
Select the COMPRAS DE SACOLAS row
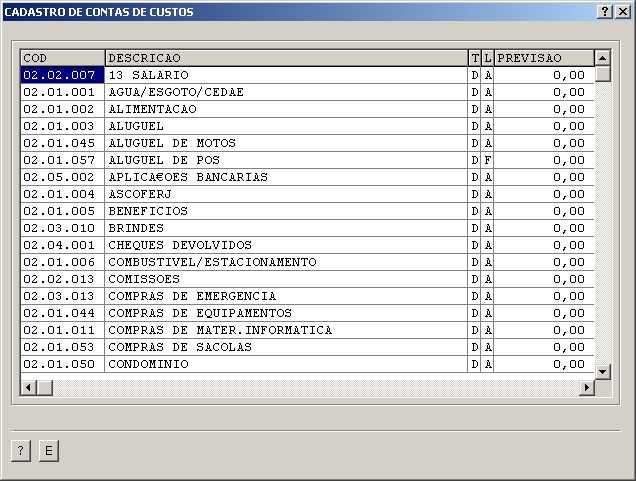click(x=286, y=347)
